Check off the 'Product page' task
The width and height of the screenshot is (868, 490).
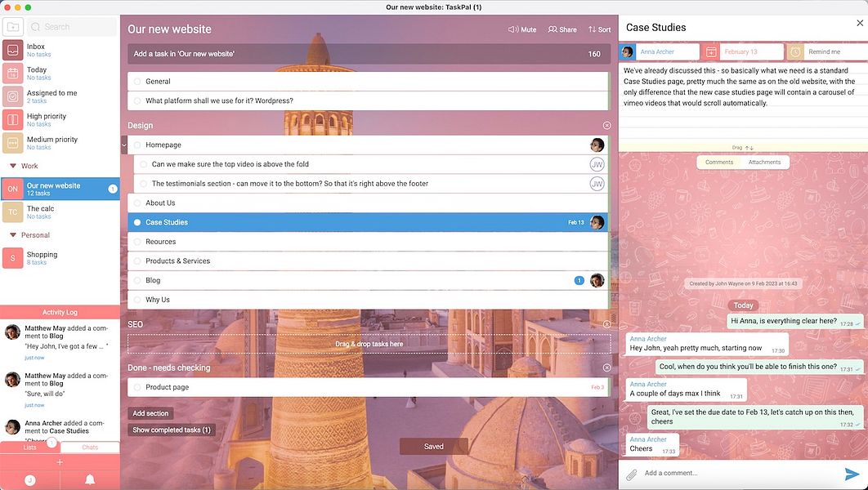tap(137, 387)
